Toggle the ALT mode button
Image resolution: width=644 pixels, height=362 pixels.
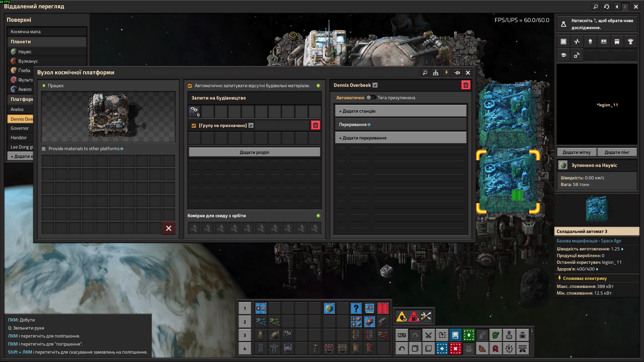pos(401,335)
